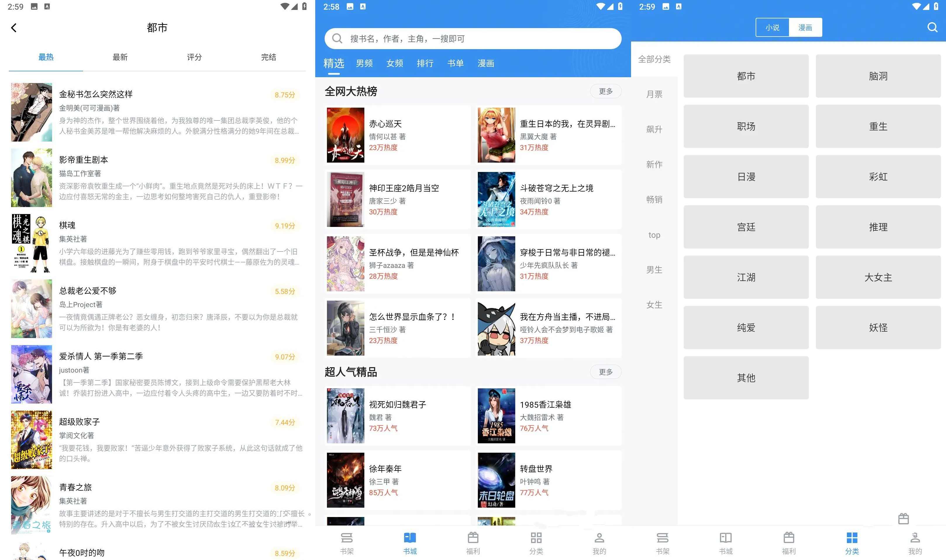Open the 男频 tab in bookstore

(364, 63)
